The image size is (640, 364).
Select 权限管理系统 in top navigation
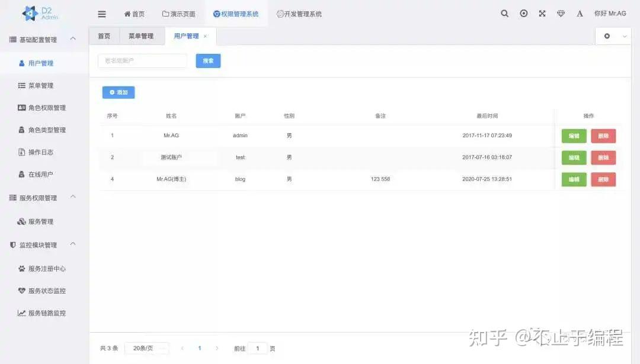coord(236,14)
